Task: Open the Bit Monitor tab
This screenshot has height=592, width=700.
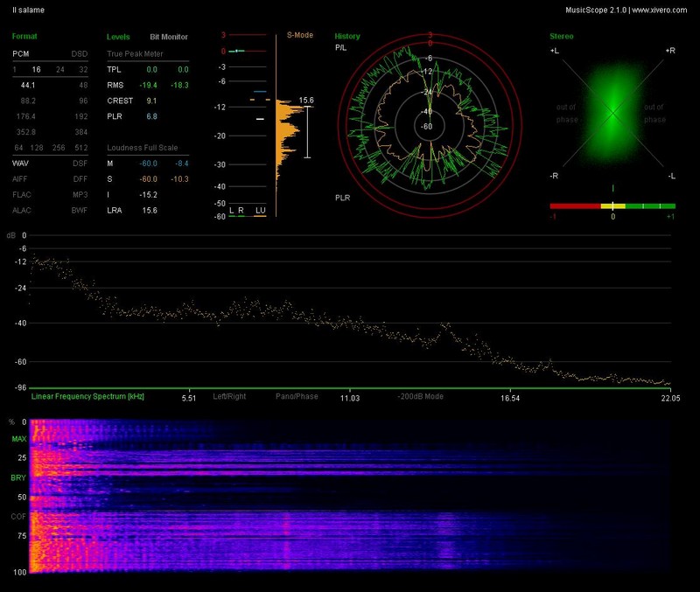Action: tap(169, 37)
